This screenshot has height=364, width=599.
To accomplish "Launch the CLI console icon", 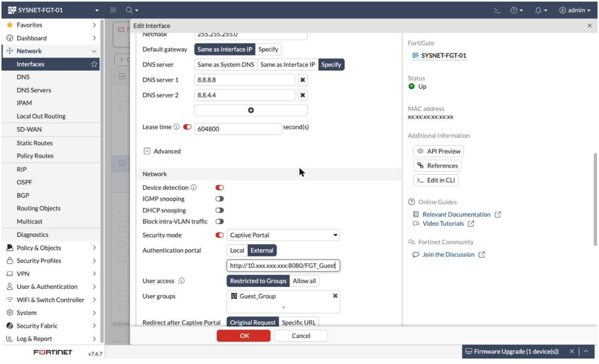I will tap(498, 10).
